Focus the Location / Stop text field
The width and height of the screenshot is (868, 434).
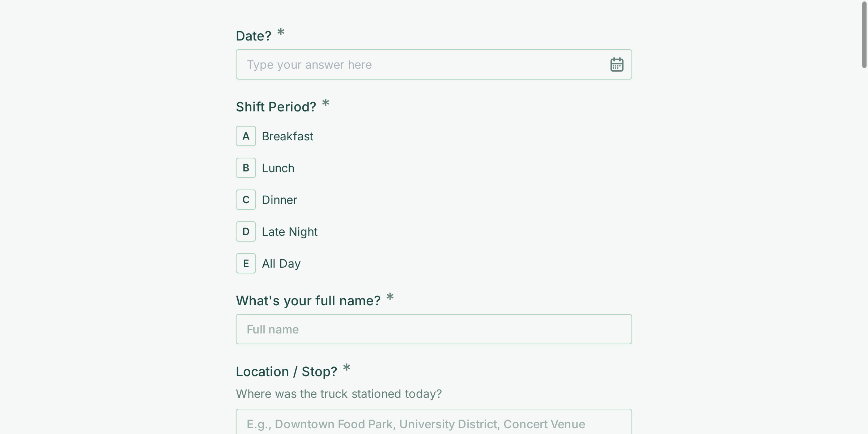[x=434, y=423]
